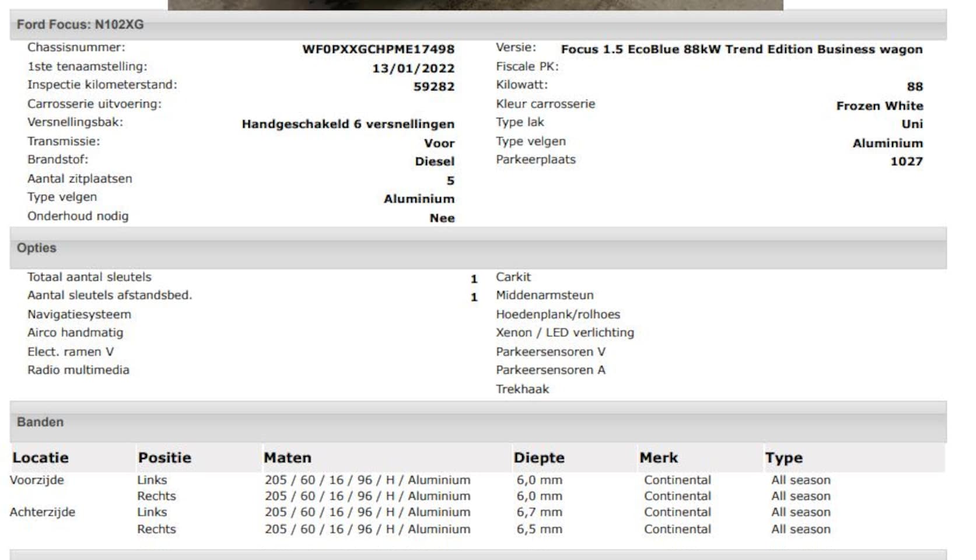Click the mileage value 59282
976x560 pixels.
(x=433, y=87)
